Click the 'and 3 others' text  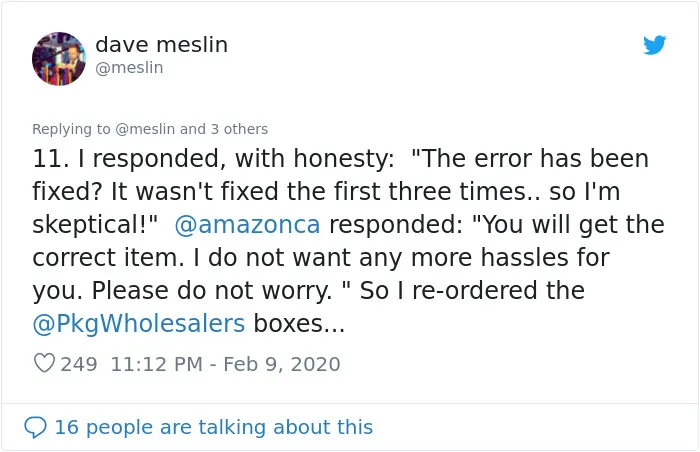tap(224, 129)
